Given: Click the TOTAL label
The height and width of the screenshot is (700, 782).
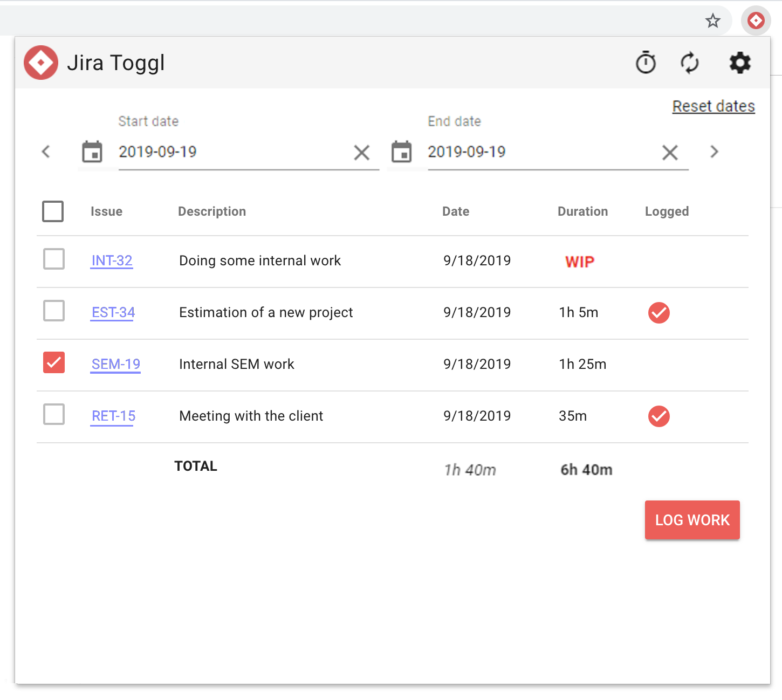Looking at the screenshot, I should tap(196, 466).
